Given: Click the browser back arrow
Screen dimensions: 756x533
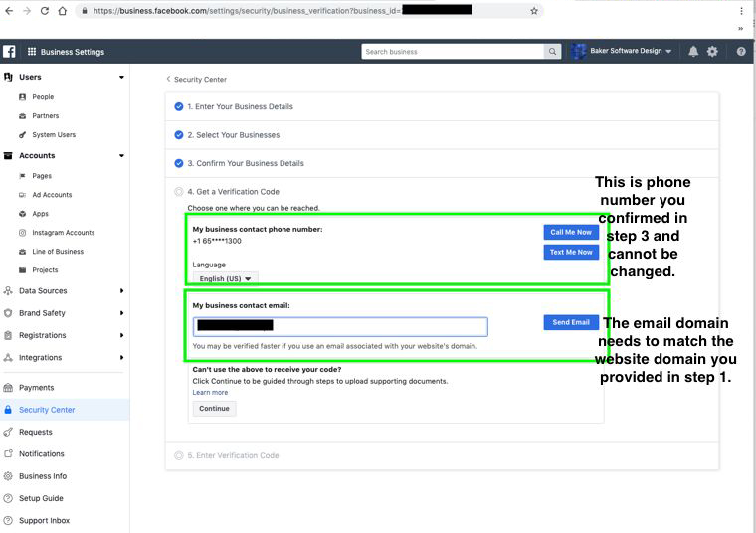Looking at the screenshot, I should pyautogui.click(x=9, y=11).
